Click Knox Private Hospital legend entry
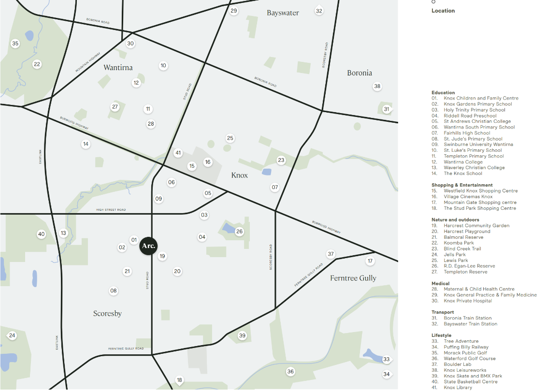The image size is (546, 392). coord(462,301)
